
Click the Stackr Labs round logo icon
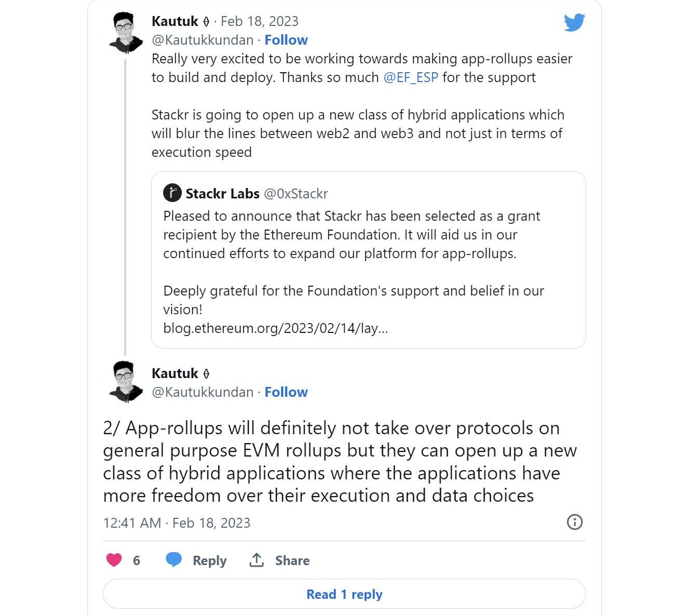point(172,193)
